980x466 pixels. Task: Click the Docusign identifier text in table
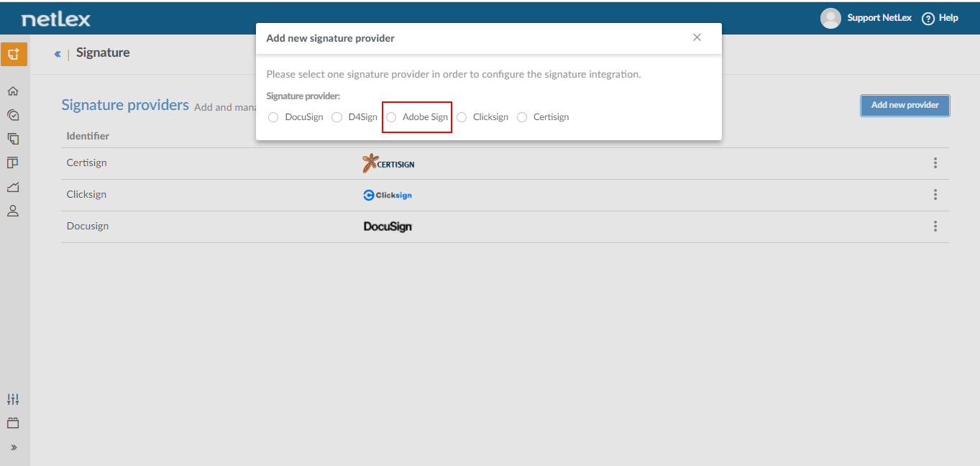(x=88, y=227)
